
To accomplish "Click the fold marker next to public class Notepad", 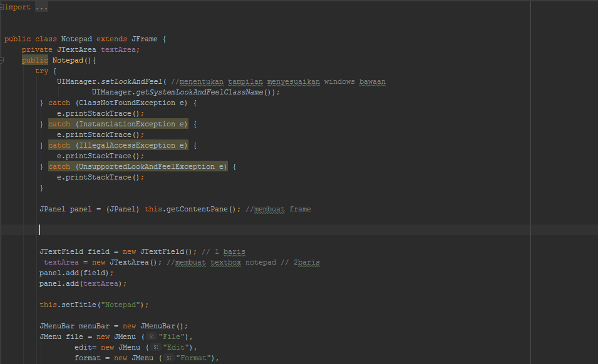I will (3, 38).
